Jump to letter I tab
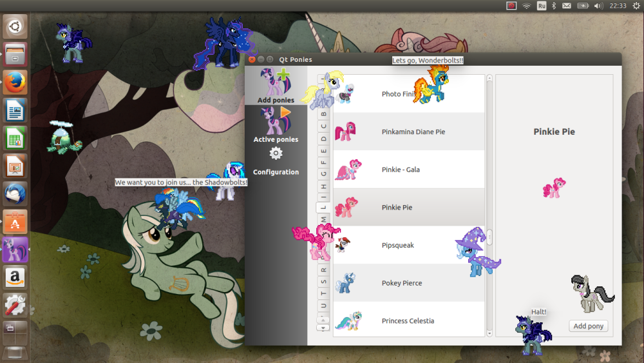The width and height of the screenshot is (644, 363). click(x=324, y=197)
